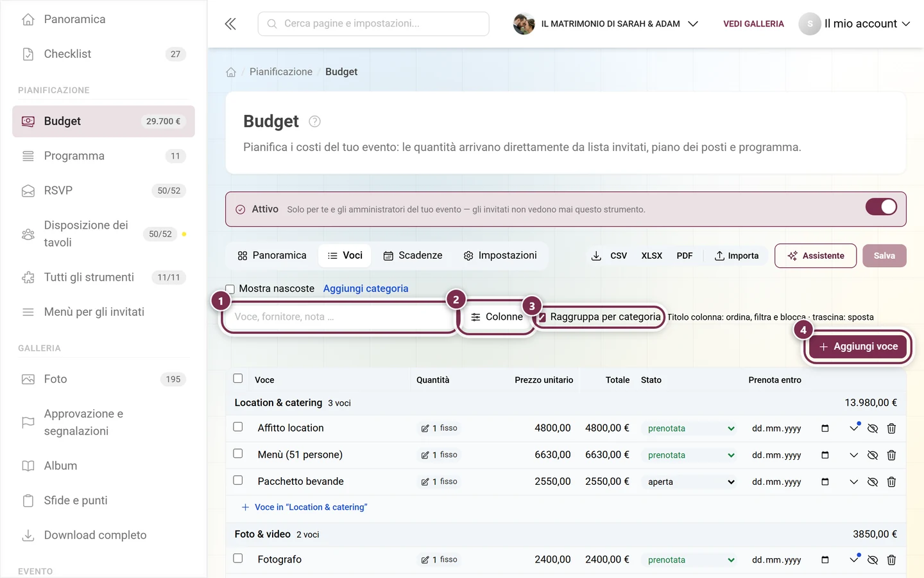This screenshot has width=924, height=578.
Task: Edit quantity pencil icon for Affitto location
Action: pos(425,428)
